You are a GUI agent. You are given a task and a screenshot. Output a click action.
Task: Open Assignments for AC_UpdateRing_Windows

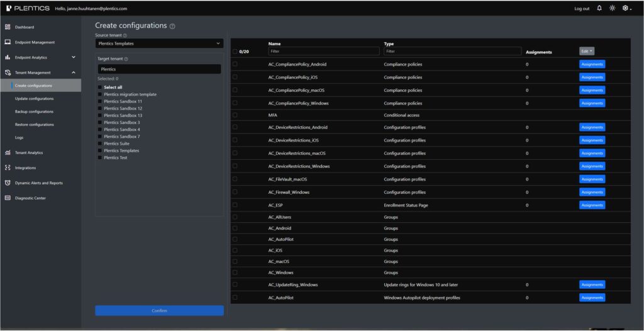592,284
